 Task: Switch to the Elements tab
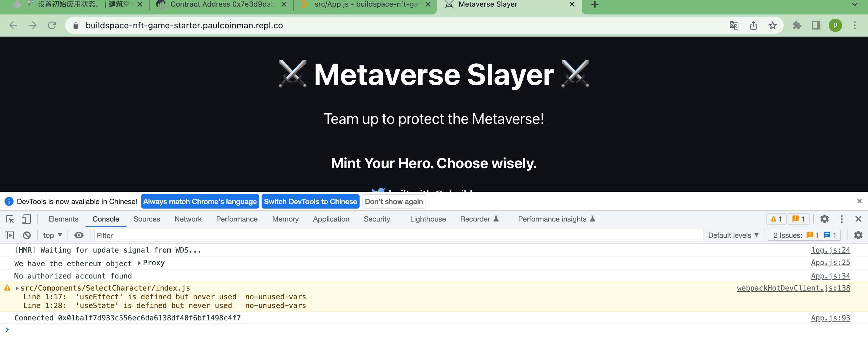pyautogui.click(x=63, y=219)
